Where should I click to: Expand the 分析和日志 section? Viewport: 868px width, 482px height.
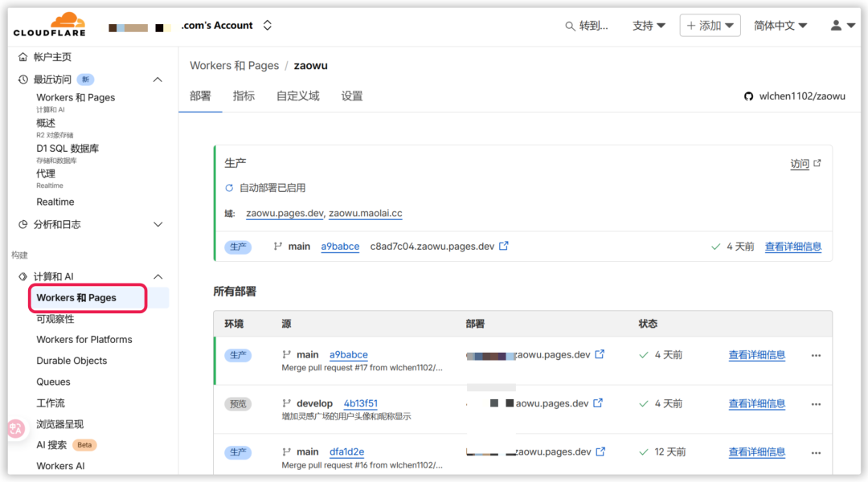(158, 225)
